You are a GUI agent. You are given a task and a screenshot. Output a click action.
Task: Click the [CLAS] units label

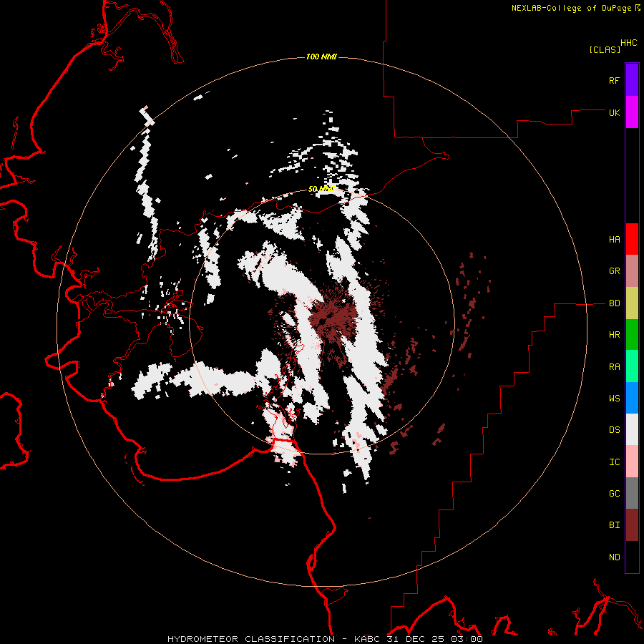(605, 49)
